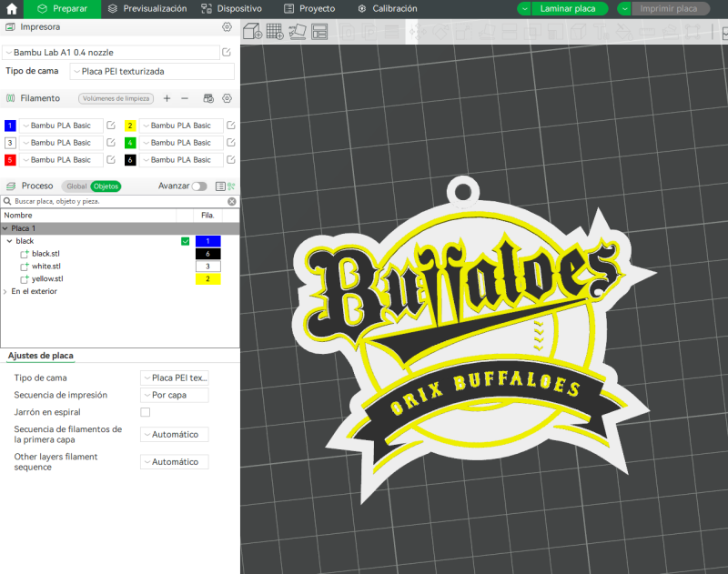Remove a filament with minus icon
Screen dimensions: 728x574
185,98
